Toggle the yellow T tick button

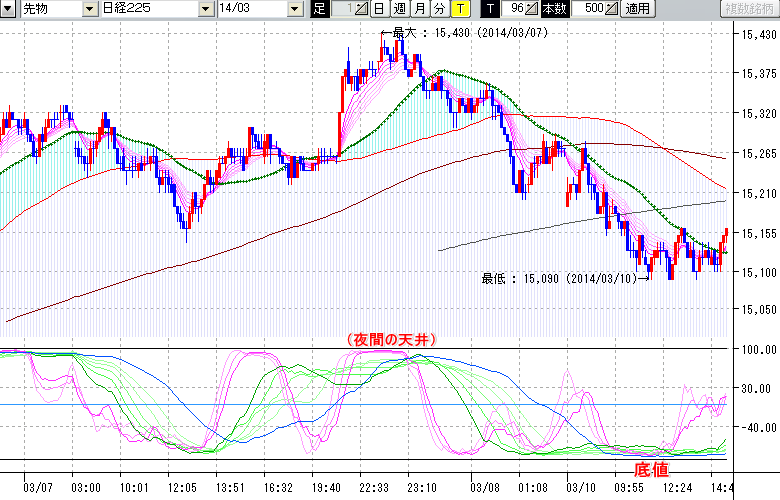(x=459, y=9)
